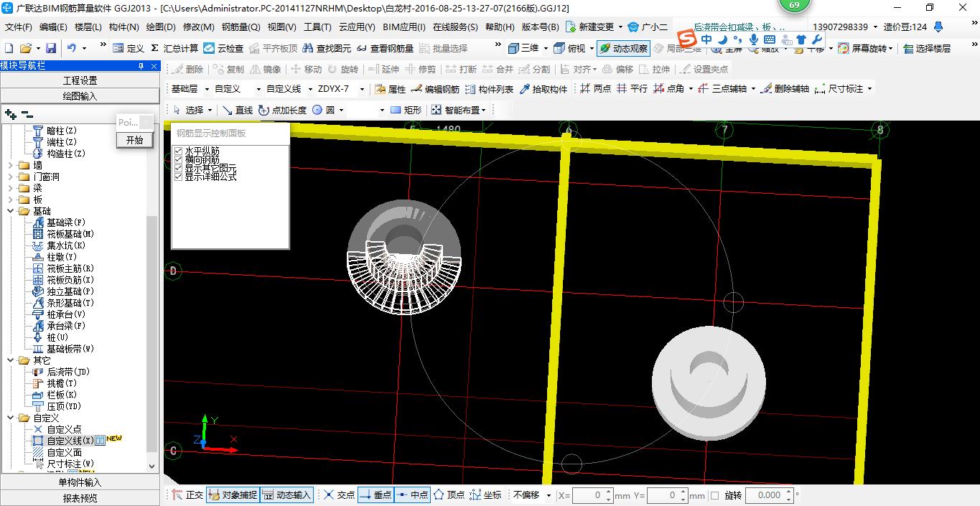Toggle 水平纵筋 checkbox
The image size is (980, 506).
tap(179, 151)
